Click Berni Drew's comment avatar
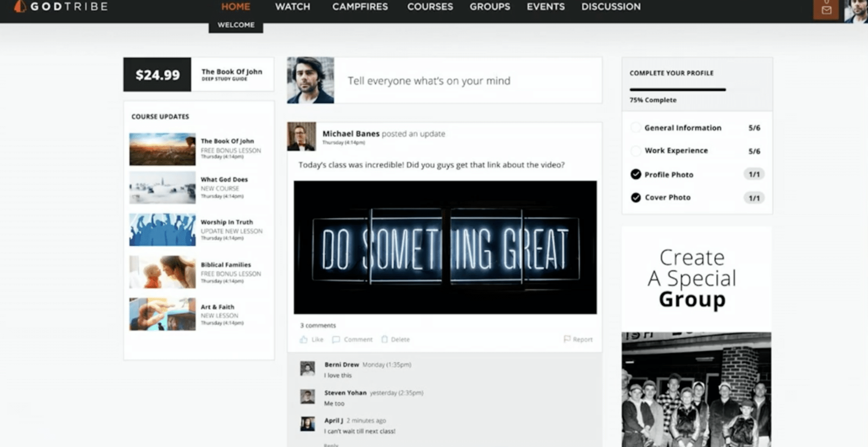The image size is (868, 447). click(307, 368)
